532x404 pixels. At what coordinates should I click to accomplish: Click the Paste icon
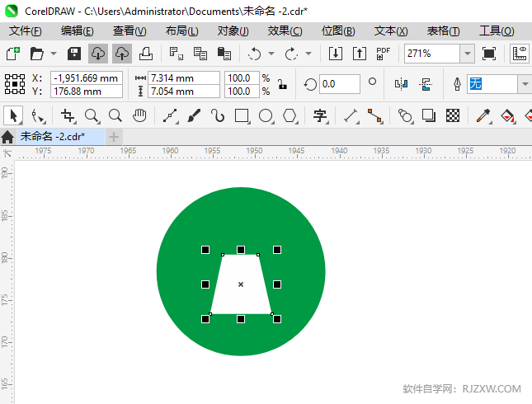[224, 54]
